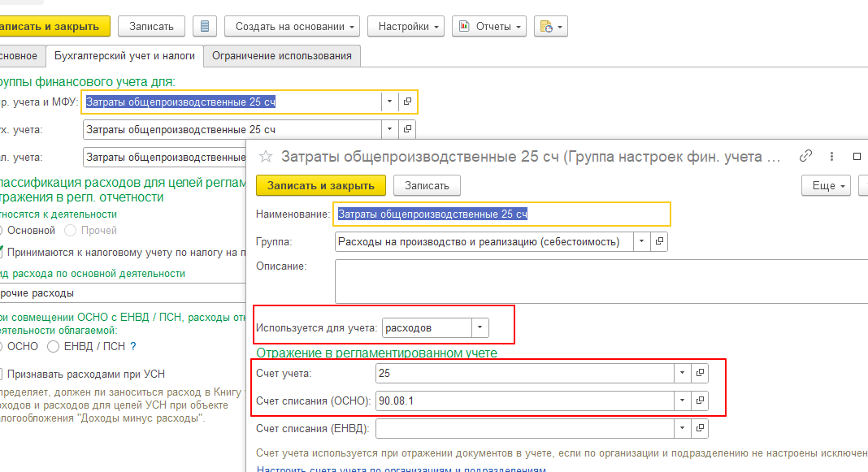Expand the Группа field dropdown in the dialog
Image resolution: width=868 pixels, height=472 pixels.
click(641, 241)
